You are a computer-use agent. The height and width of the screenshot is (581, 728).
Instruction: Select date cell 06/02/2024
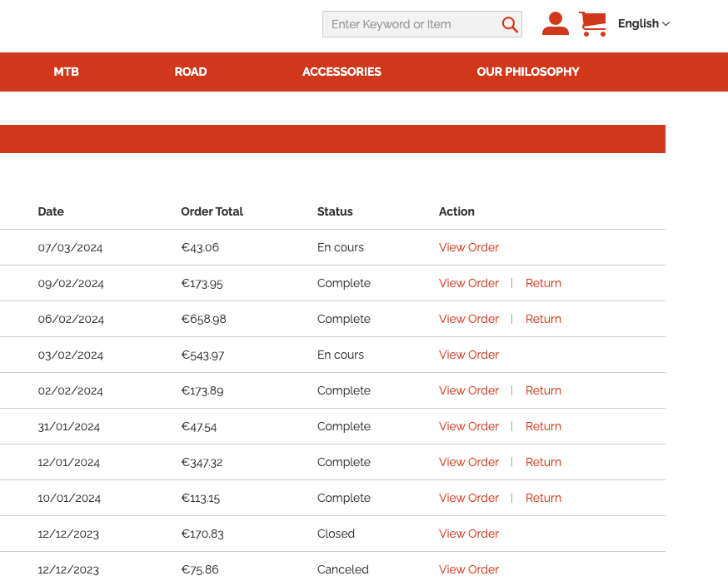tap(71, 320)
